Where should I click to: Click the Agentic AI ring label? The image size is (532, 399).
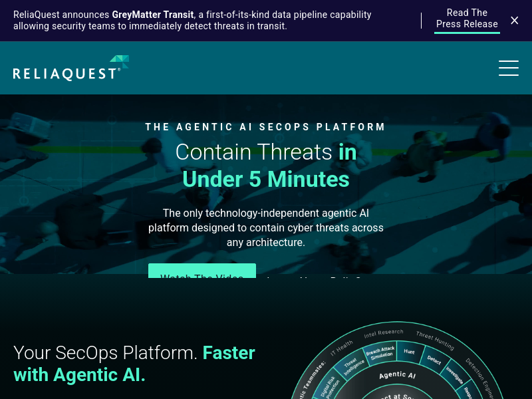(397, 375)
